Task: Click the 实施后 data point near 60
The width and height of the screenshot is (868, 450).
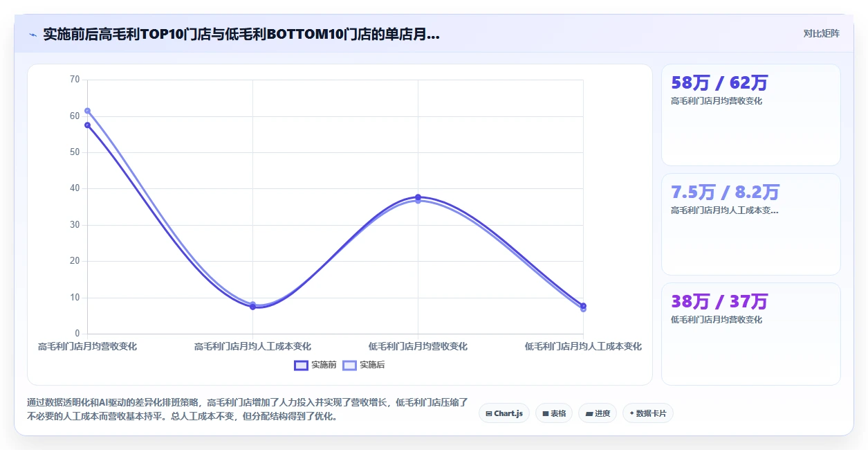Action: pyautogui.click(x=88, y=111)
